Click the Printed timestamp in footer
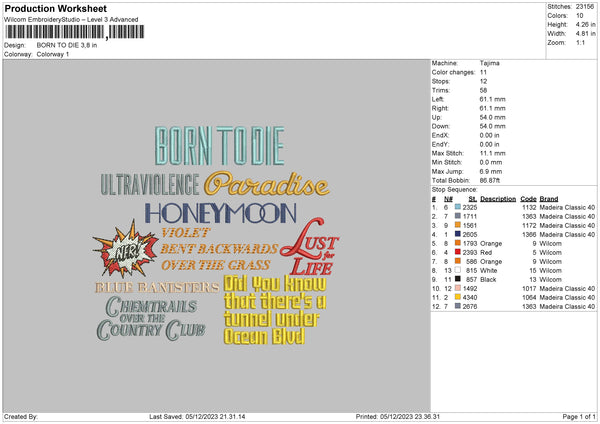This screenshot has width=600, height=424. [398, 416]
